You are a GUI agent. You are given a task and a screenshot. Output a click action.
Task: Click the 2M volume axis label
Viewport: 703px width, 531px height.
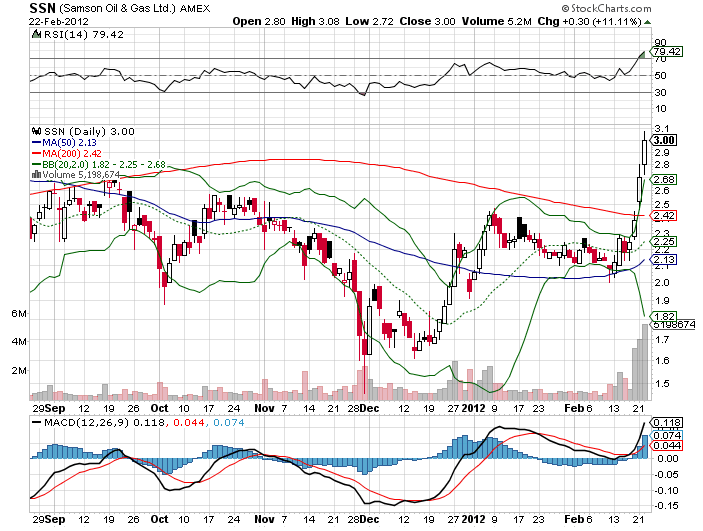19,370
